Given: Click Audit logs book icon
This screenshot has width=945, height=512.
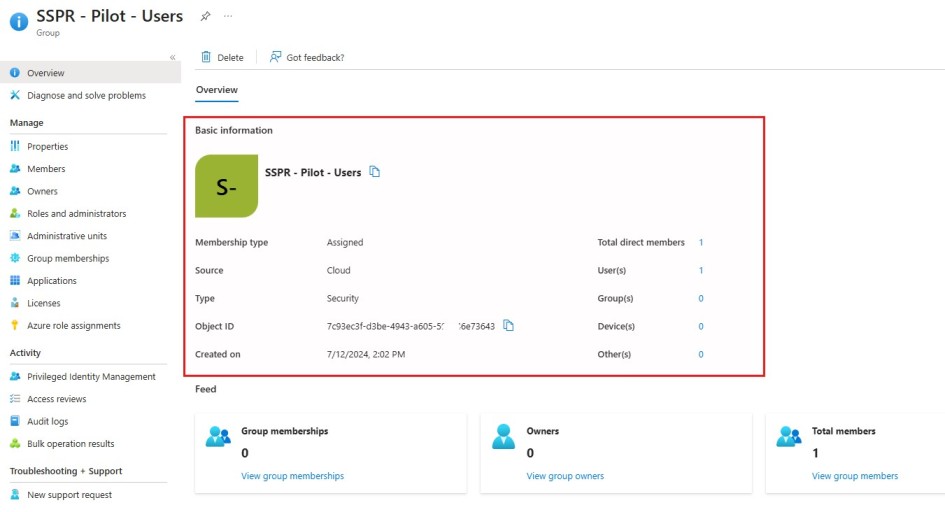Looking at the screenshot, I should coord(14,420).
